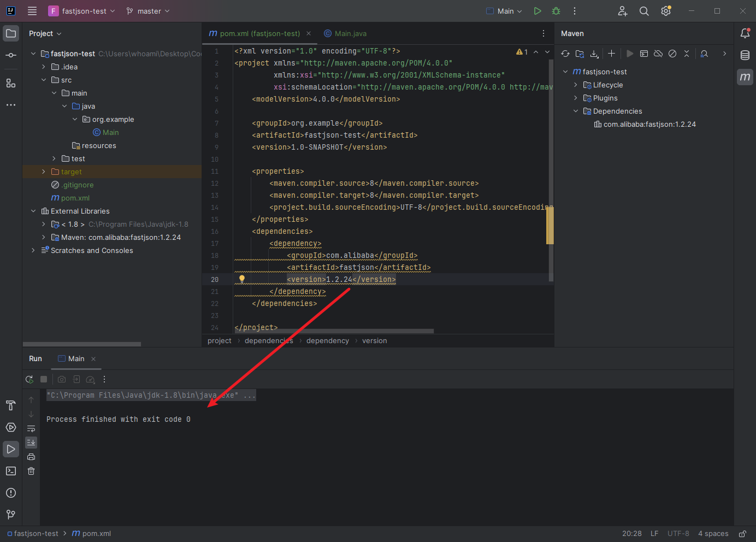This screenshot has width=756, height=542.
Task: Run the Main configuration with the green play icon
Action: point(538,11)
